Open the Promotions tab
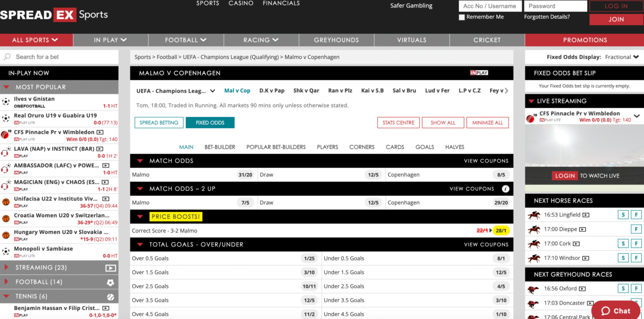This screenshot has width=644, height=319. (585, 40)
